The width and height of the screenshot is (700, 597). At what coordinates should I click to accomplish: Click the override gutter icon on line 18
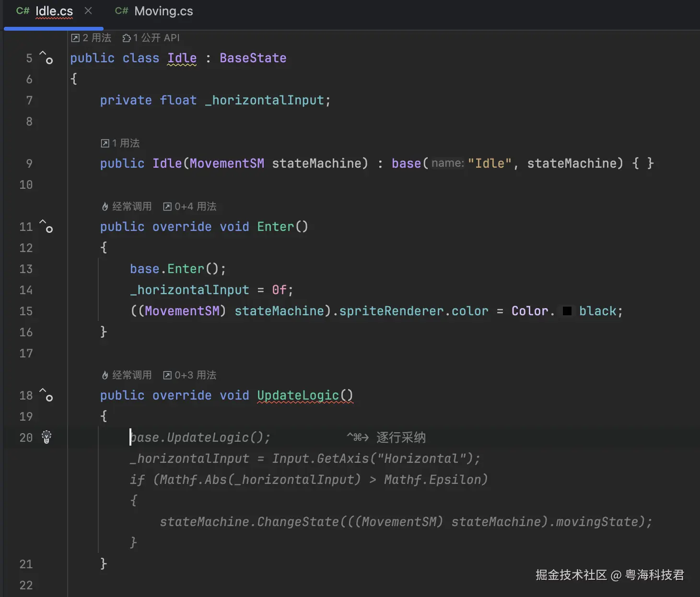pos(46,395)
